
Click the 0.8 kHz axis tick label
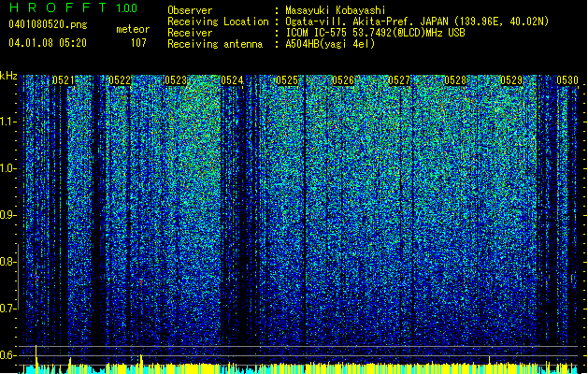click(x=7, y=262)
